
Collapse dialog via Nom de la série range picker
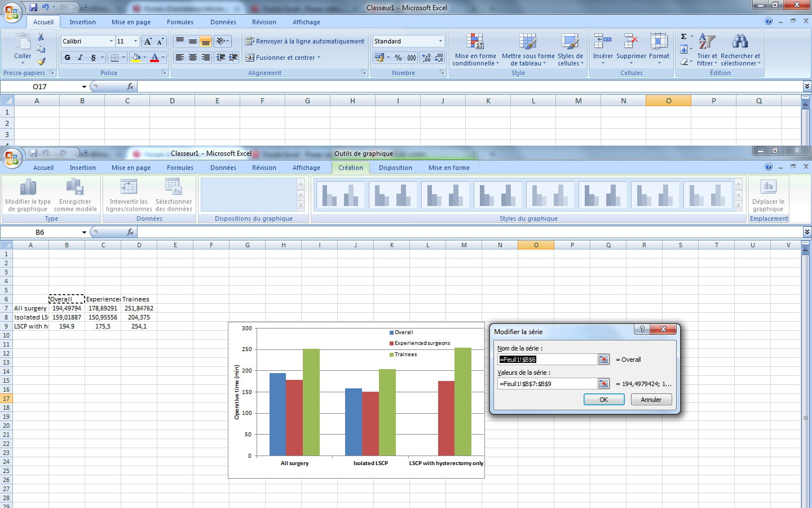pyautogui.click(x=603, y=360)
